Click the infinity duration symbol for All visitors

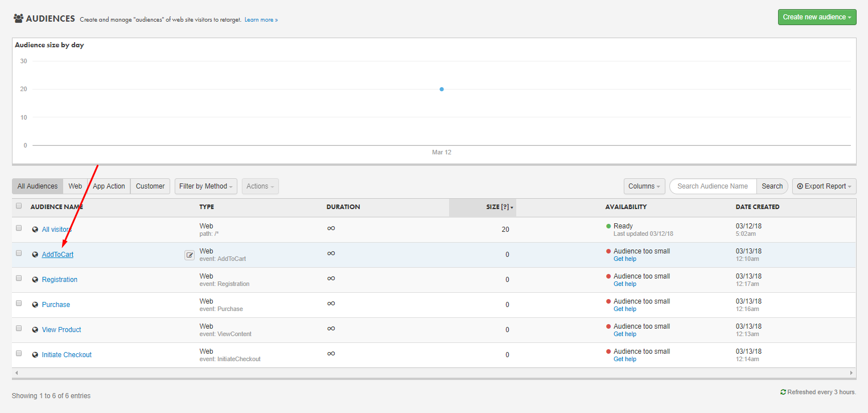[331, 228]
